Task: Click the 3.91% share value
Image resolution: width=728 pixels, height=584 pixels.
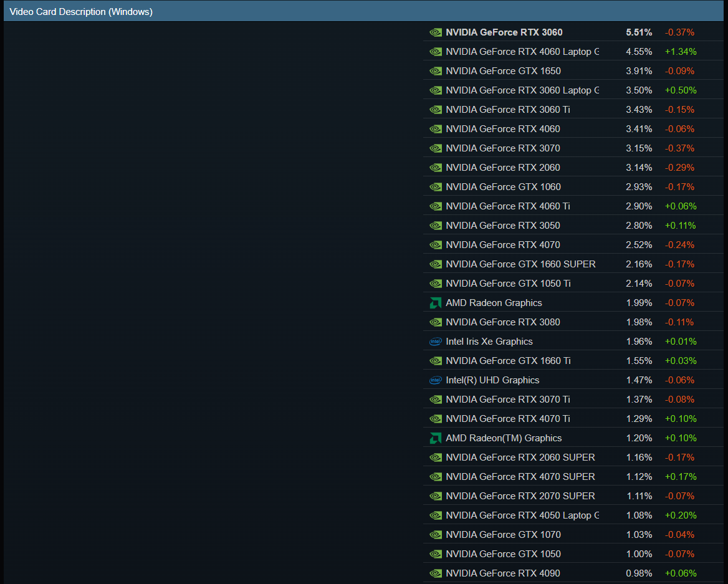Action: click(639, 71)
